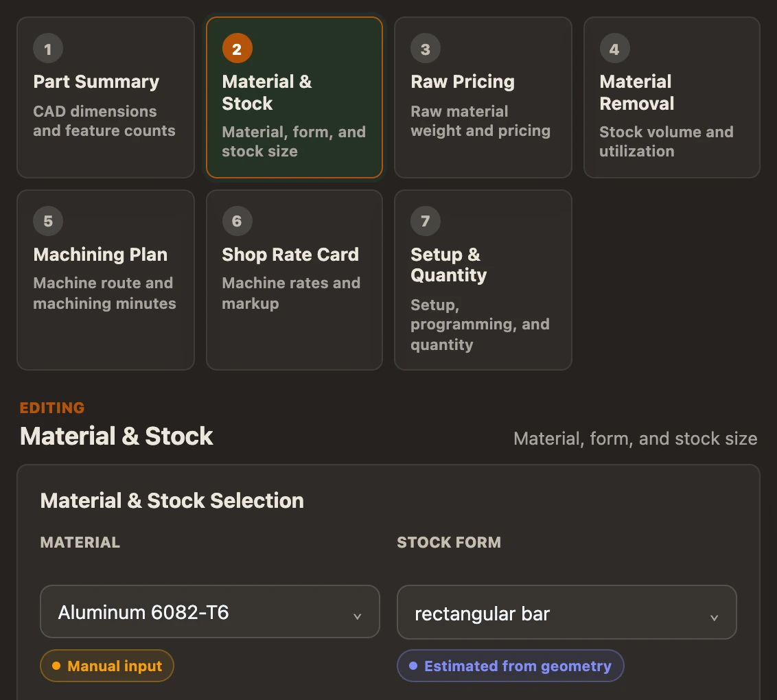Open the Shop Rate Card step
Image resolution: width=777 pixels, height=700 pixels.
point(294,280)
